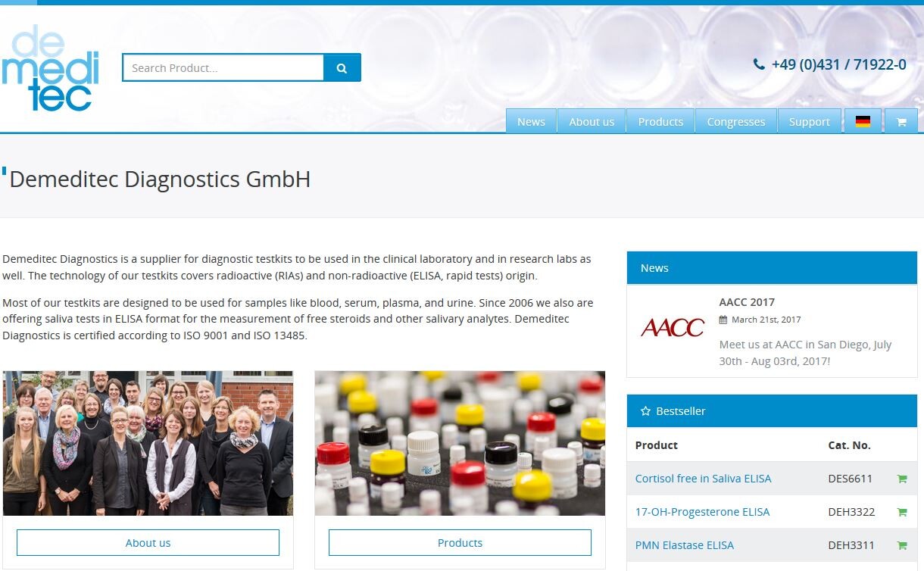924x571 pixels.
Task: Open the Products navigation menu
Action: point(660,122)
